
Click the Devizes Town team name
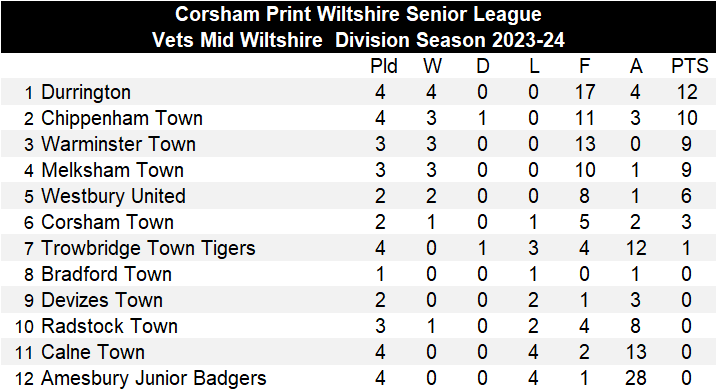(102, 301)
